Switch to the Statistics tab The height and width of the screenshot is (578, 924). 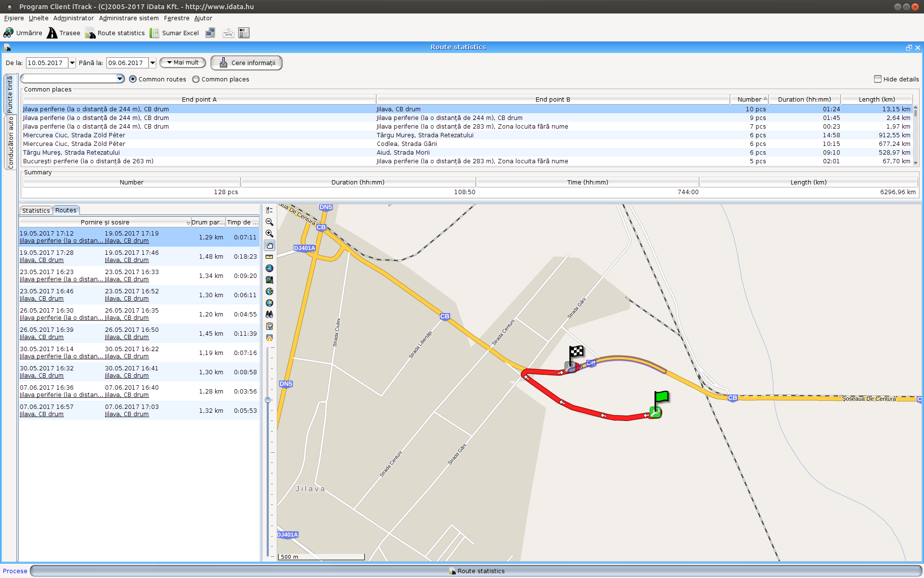click(36, 210)
